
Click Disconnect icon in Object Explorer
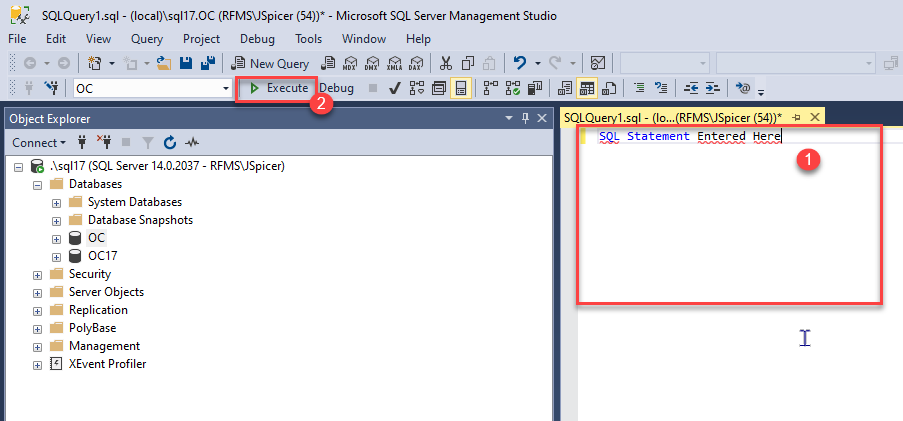pyautogui.click(x=104, y=142)
